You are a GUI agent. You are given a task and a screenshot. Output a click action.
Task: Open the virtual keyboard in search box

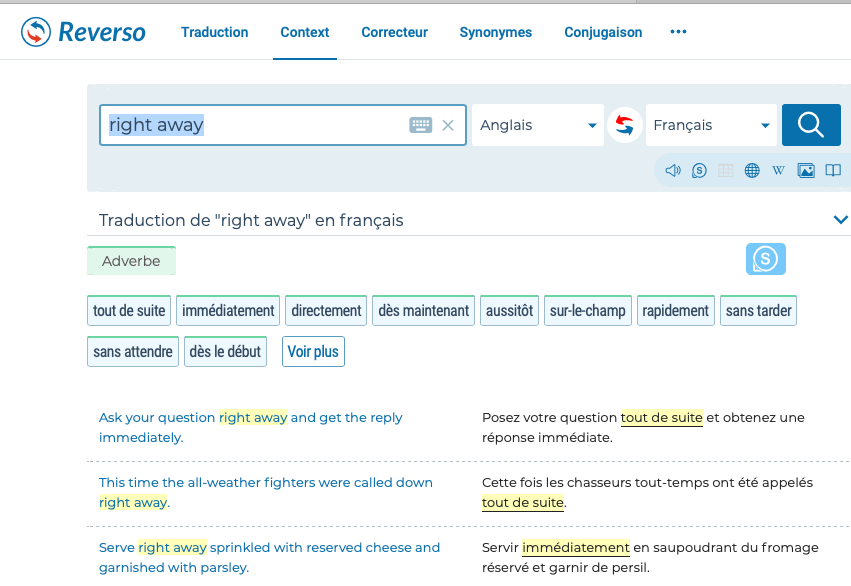coord(420,125)
